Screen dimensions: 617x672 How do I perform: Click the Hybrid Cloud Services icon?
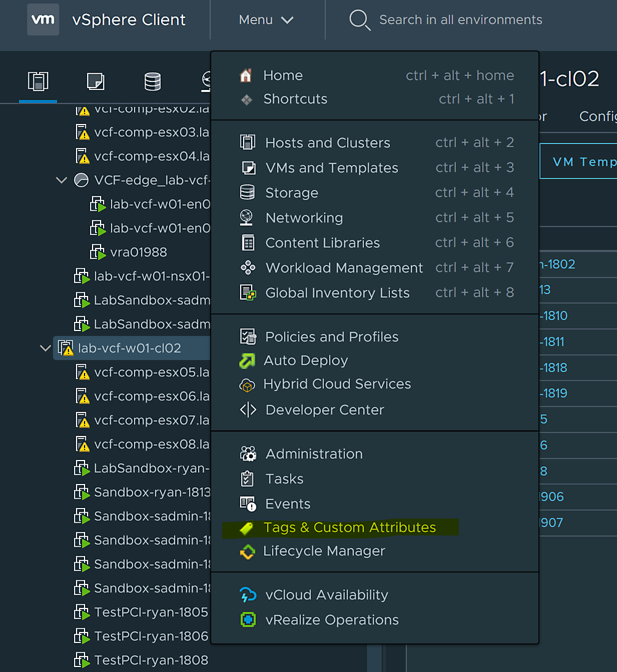coord(247,385)
